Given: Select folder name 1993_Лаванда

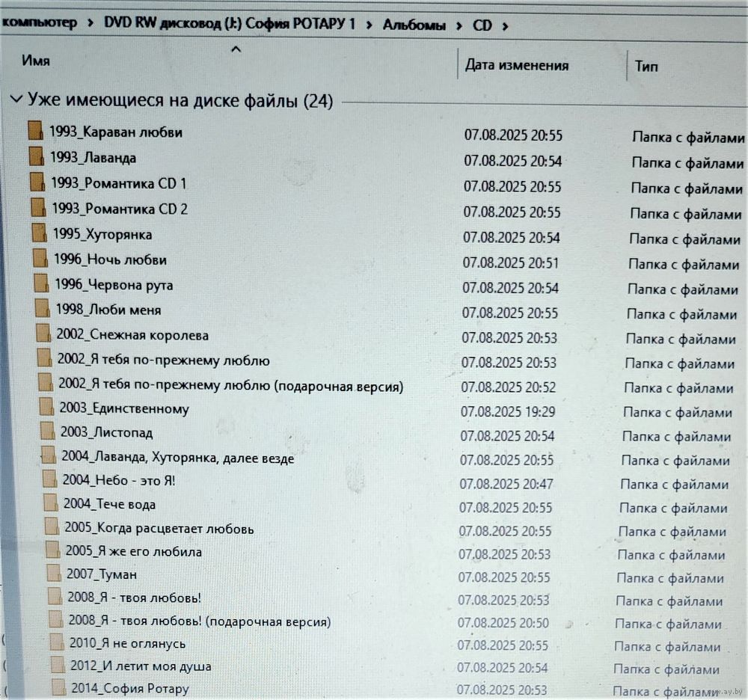Looking at the screenshot, I should pyautogui.click(x=93, y=157).
